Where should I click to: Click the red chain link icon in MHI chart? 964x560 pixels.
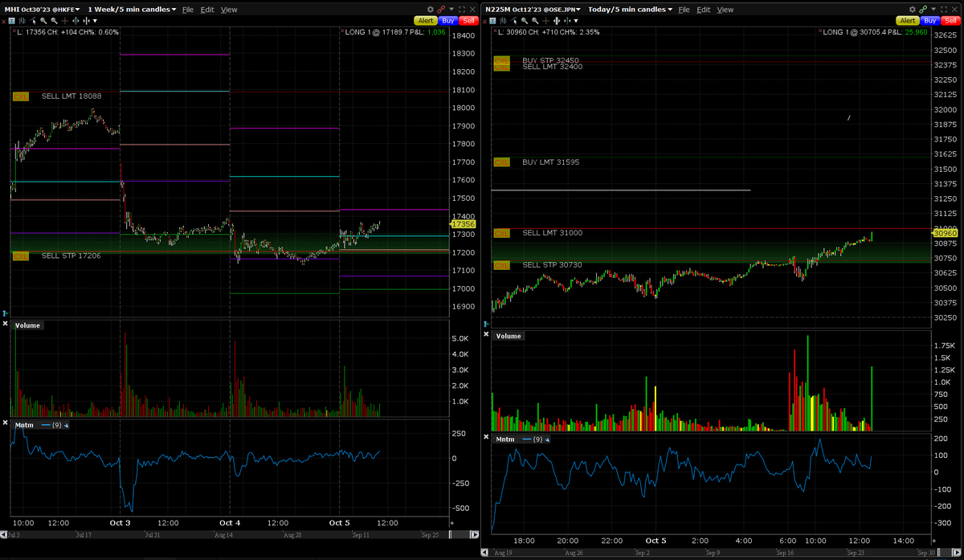(441, 9)
